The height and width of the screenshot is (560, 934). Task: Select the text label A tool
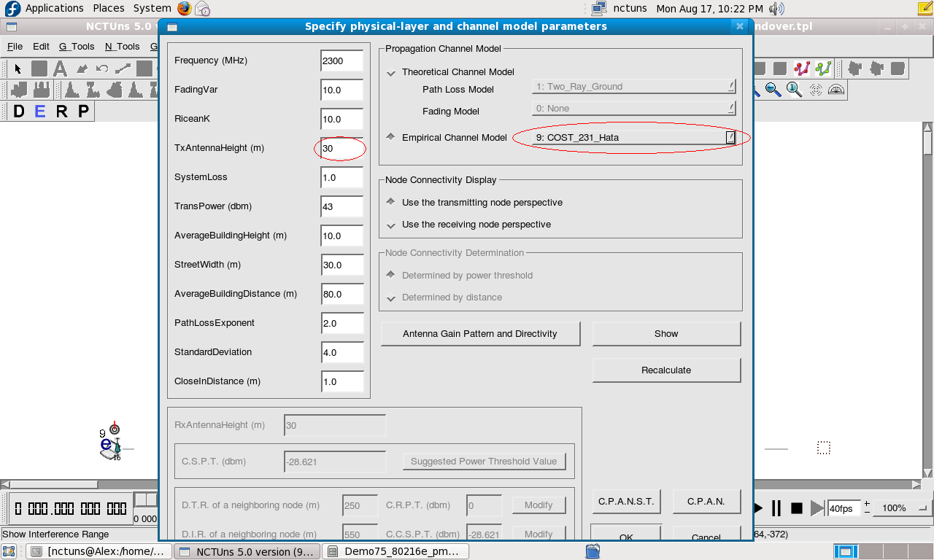(x=60, y=69)
